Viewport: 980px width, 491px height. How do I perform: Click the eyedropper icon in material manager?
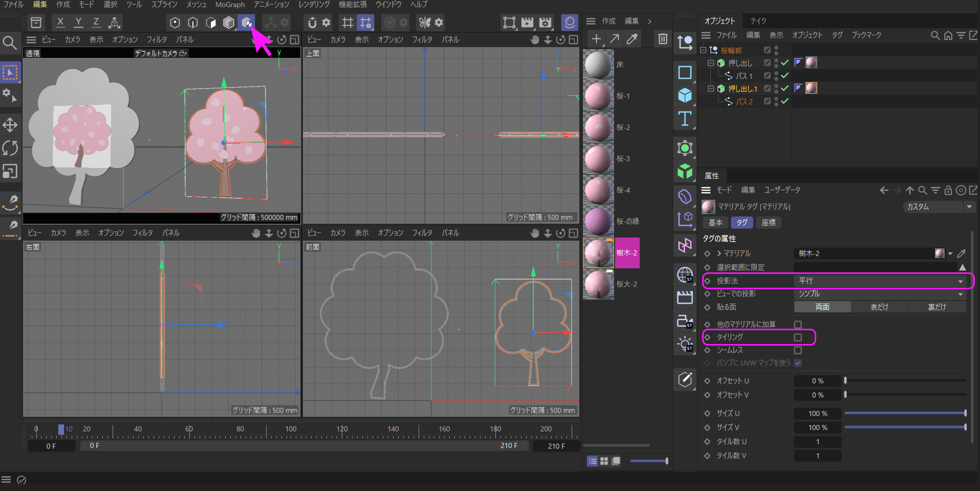click(633, 39)
